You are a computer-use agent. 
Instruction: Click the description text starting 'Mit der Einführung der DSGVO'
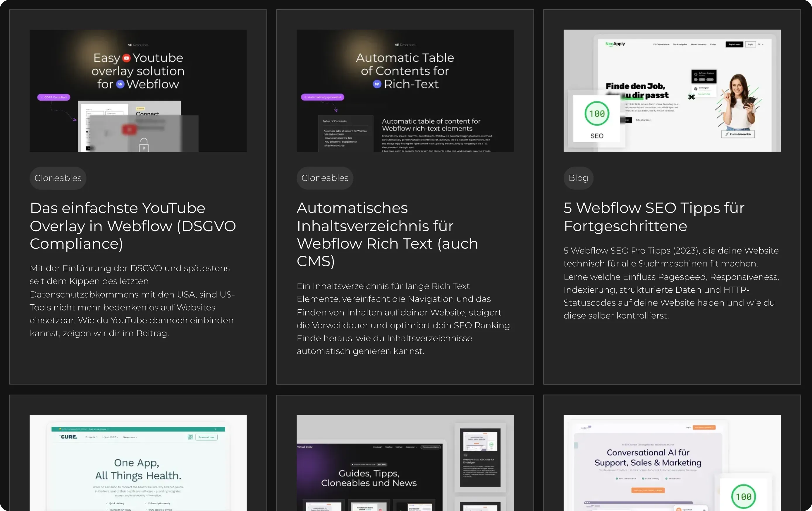pos(132,301)
